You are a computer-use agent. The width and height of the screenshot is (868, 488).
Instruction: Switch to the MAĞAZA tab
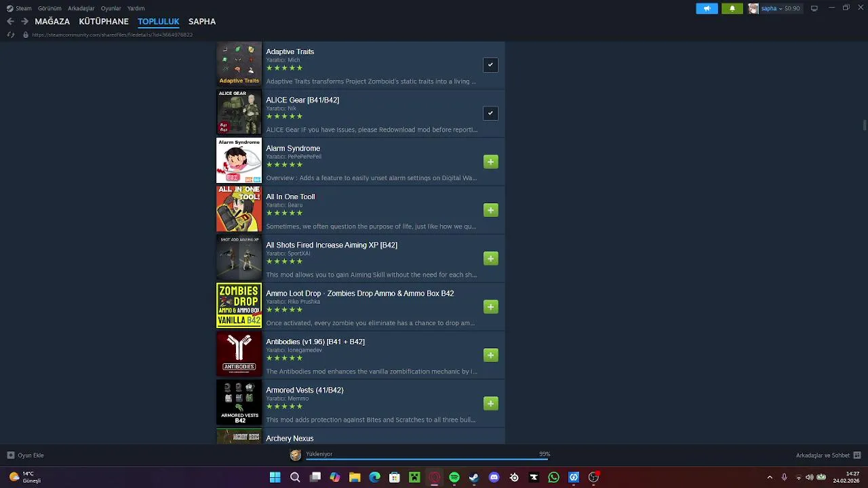52,22
